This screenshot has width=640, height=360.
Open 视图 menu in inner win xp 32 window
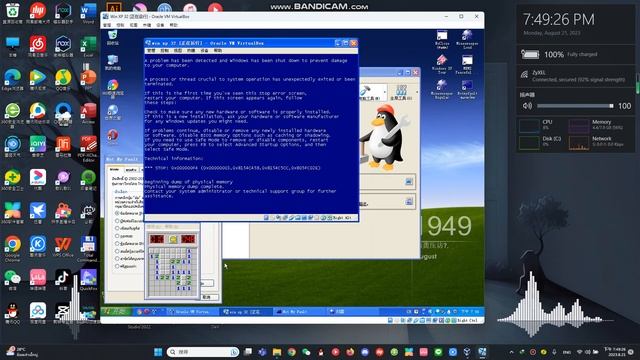click(x=178, y=51)
